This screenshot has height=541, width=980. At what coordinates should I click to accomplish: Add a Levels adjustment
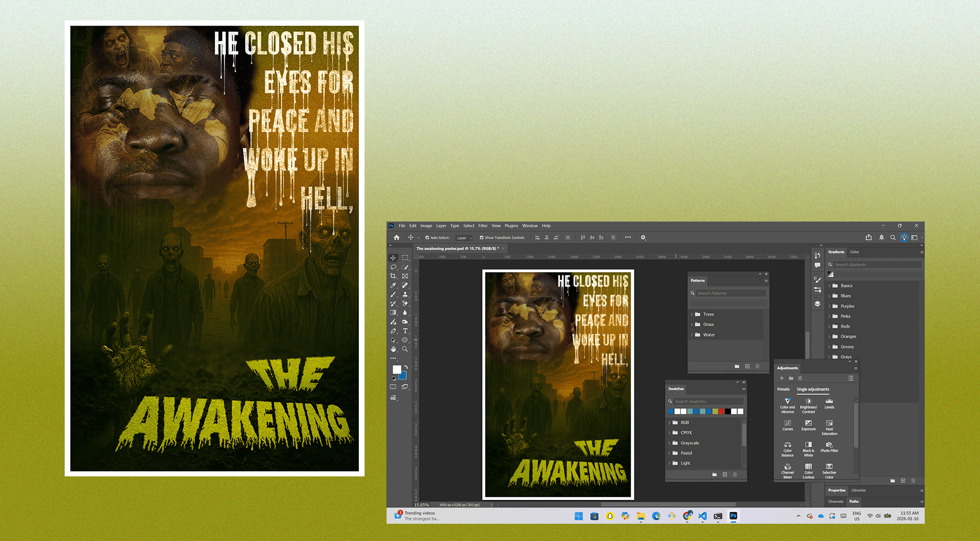[829, 403]
